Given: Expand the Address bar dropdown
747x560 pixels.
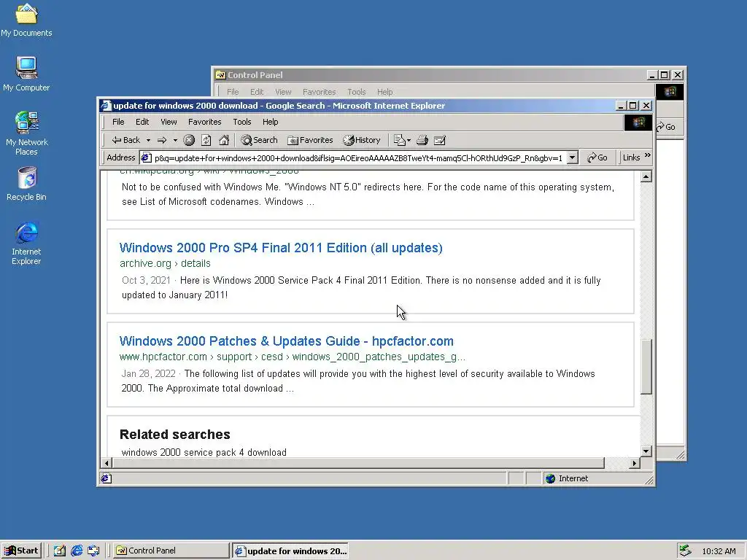Looking at the screenshot, I should click(573, 157).
